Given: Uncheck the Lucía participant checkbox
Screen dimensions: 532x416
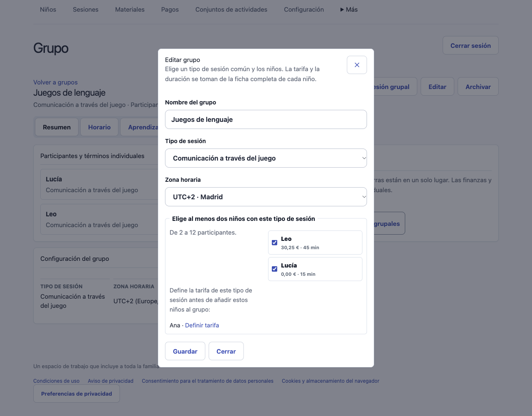Looking at the screenshot, I should 274,269.
